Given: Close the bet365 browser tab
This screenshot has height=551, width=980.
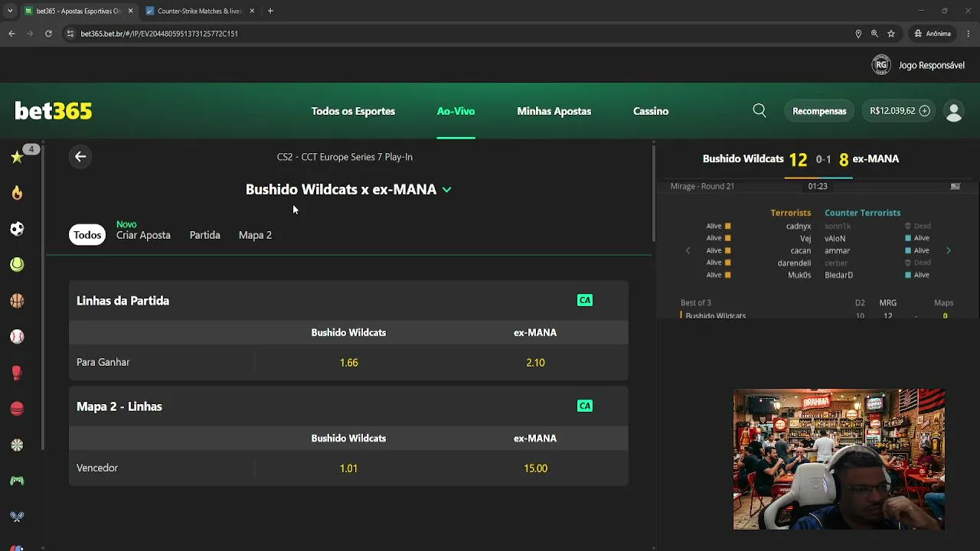Looking at the screenshot, I should click(131, 11).
